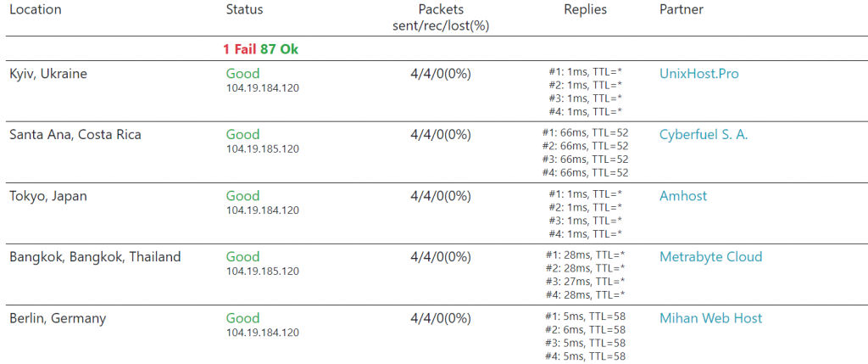Open the UnixHost.Pro partner link
The width and height of the screenshot is (868, 364).
(698, 74)
